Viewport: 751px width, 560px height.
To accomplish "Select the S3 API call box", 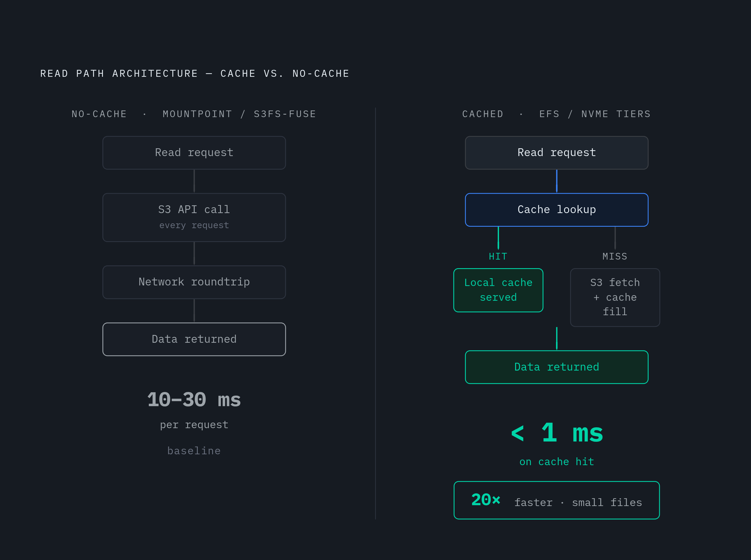I will (194, 218).
